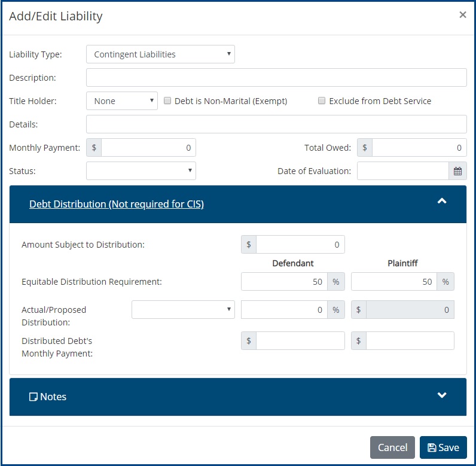This screenshot has width=476, height=466.
Task: Open the Actual/Proposed Distribution dropdown
Action: (183, 310)
